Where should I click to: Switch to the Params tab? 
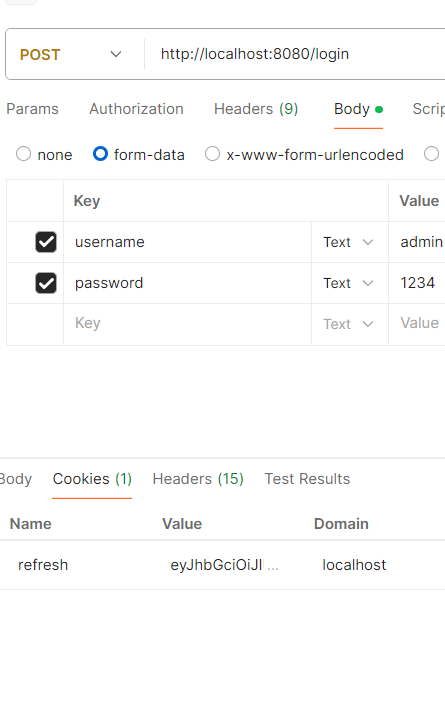(32, 109)
